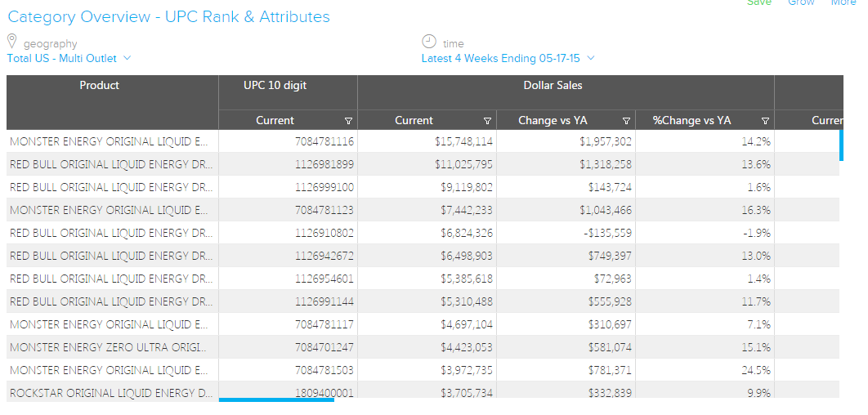Sort by %Change vs YA header label
Screen dimensions: 868x415
point(691,121)
